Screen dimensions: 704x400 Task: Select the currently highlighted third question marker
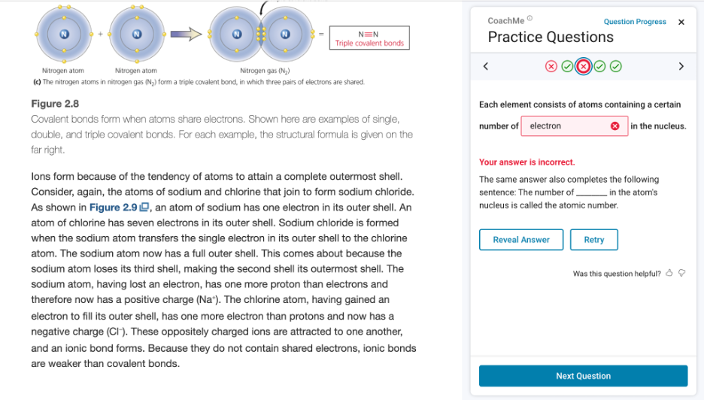click(583, 67)
